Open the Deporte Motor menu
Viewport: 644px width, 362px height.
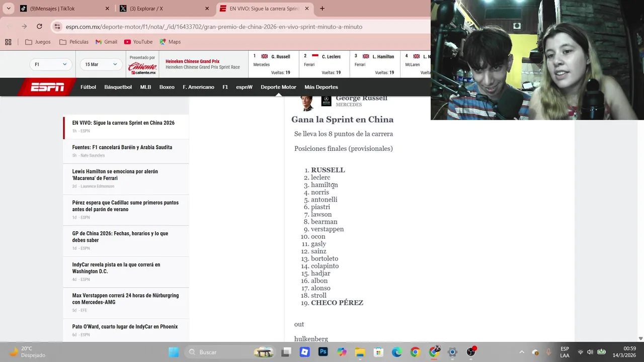278,87
